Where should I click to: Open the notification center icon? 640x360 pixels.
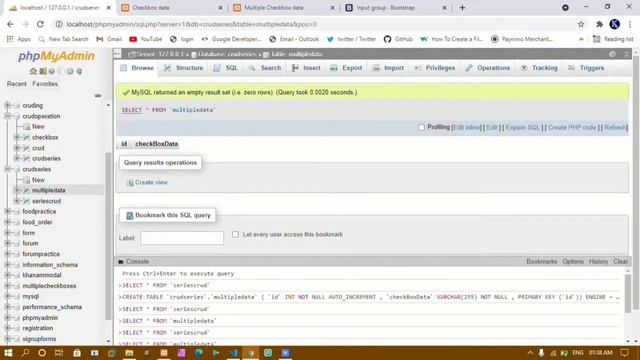coord(624,353)
